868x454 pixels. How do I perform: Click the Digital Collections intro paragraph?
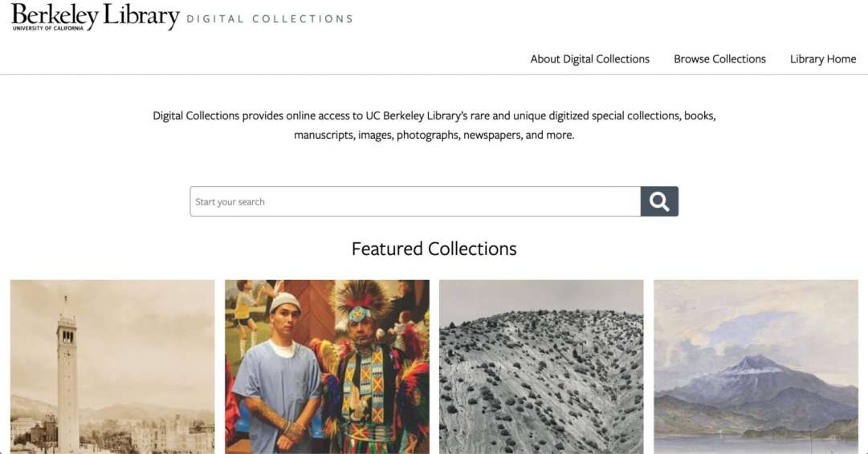pos(434,125)
